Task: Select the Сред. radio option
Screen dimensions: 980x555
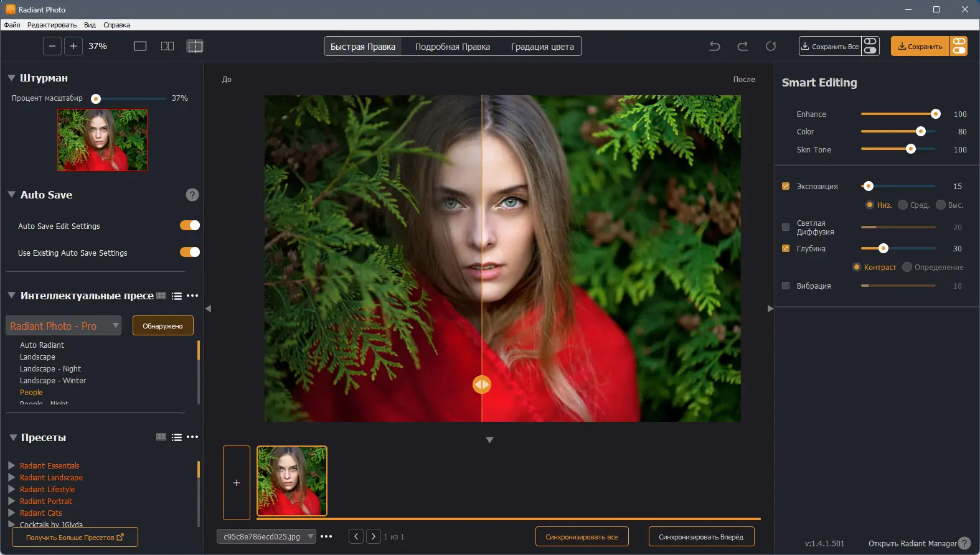Action: [903, 205]
